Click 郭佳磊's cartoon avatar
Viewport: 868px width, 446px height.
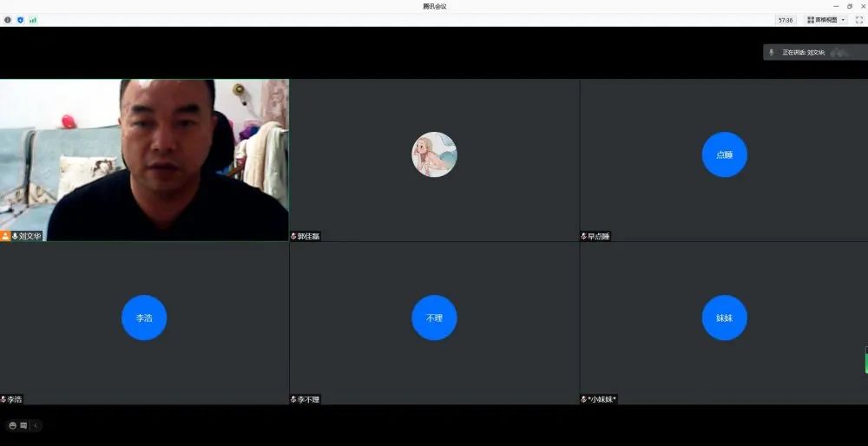[434, 154]
